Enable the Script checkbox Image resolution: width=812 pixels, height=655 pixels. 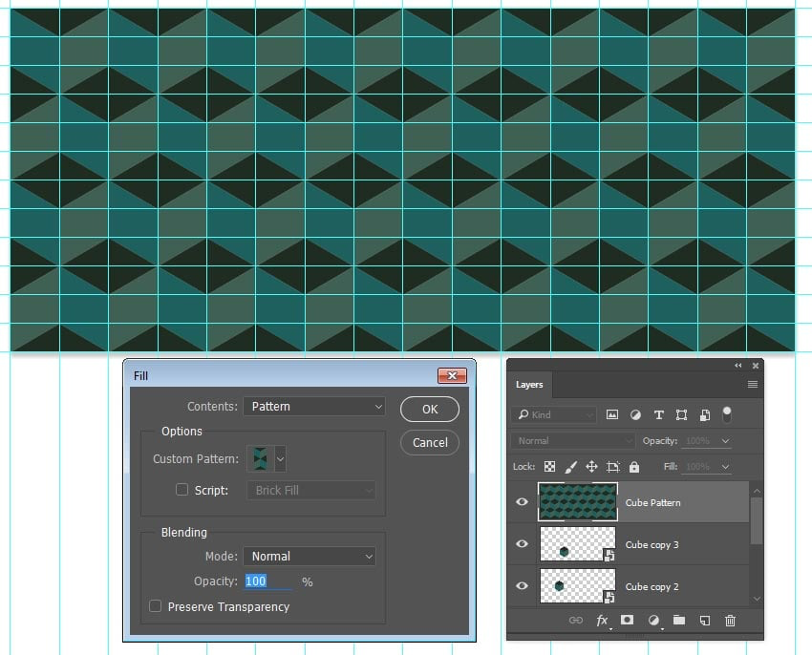[x=182, y=489]
